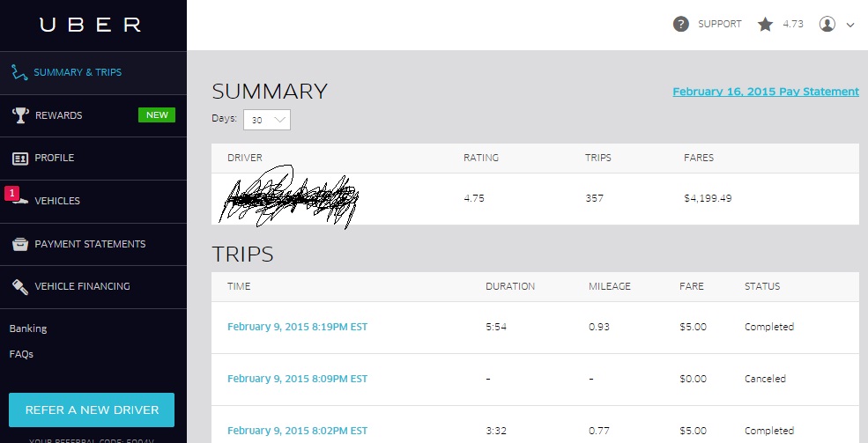Open the Payment Statements menu item
The width and height of the screenshot is (868, 443).
(90, 244)
